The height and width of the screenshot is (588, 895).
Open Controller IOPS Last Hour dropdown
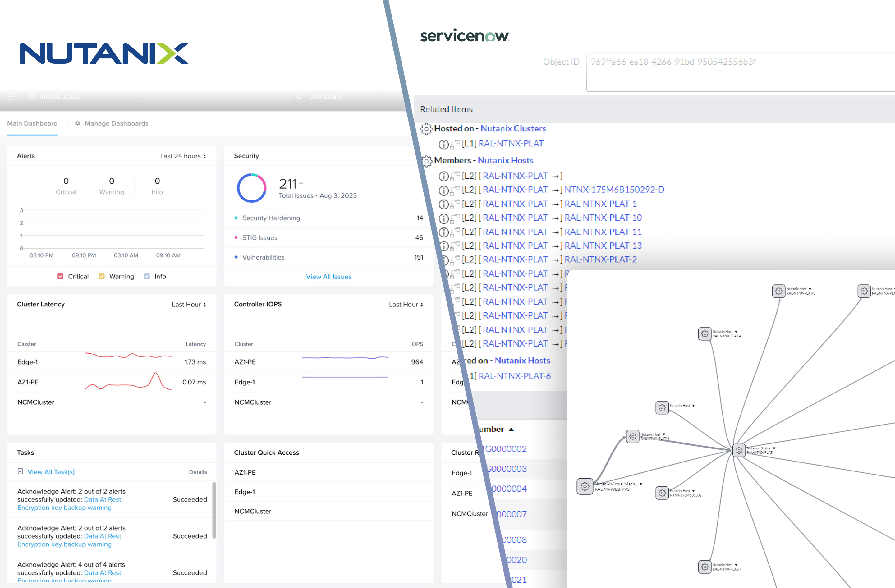406,305
